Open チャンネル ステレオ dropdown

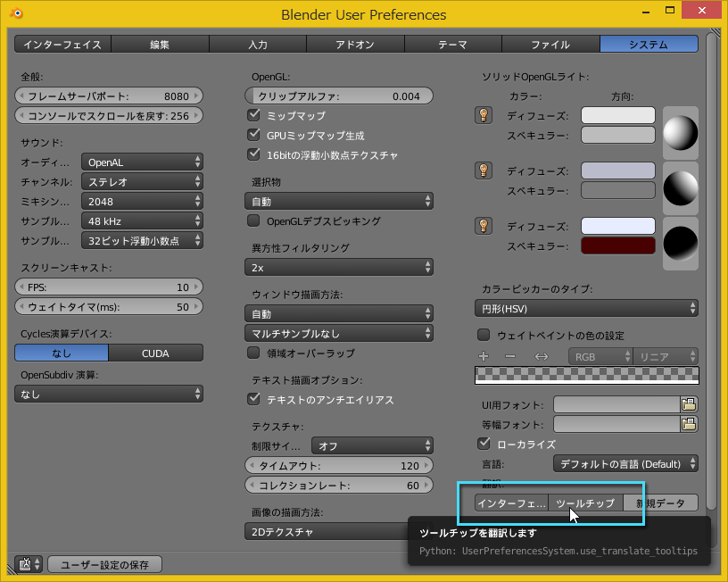click(142, 181)
